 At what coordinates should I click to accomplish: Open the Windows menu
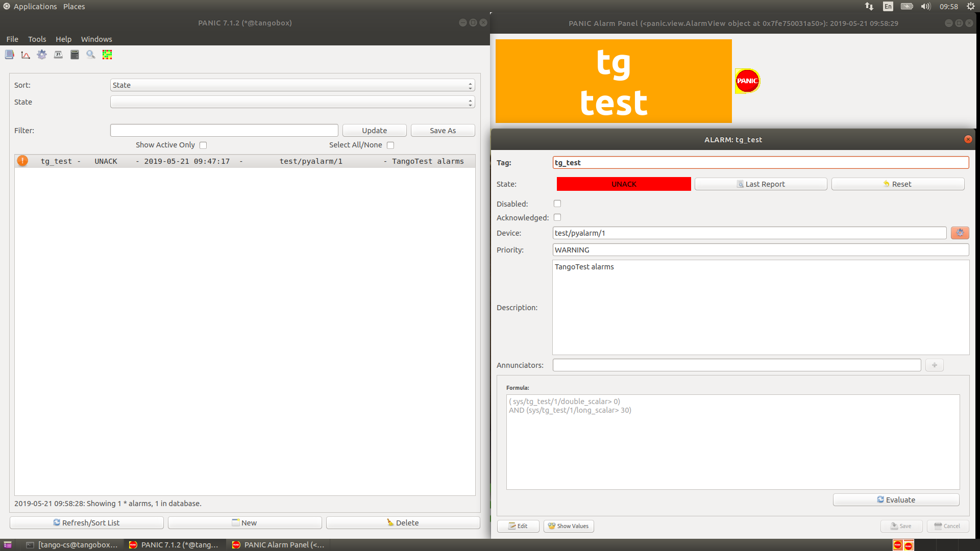click(x=96, y=39)
